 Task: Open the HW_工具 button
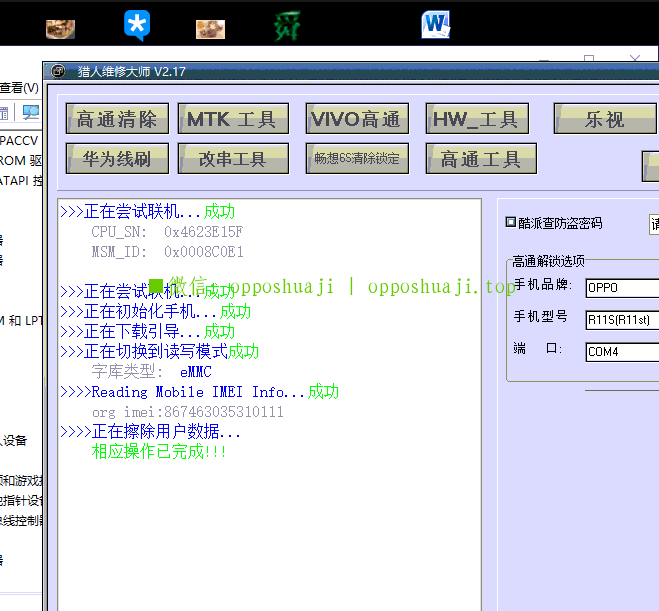click(477, 119)
